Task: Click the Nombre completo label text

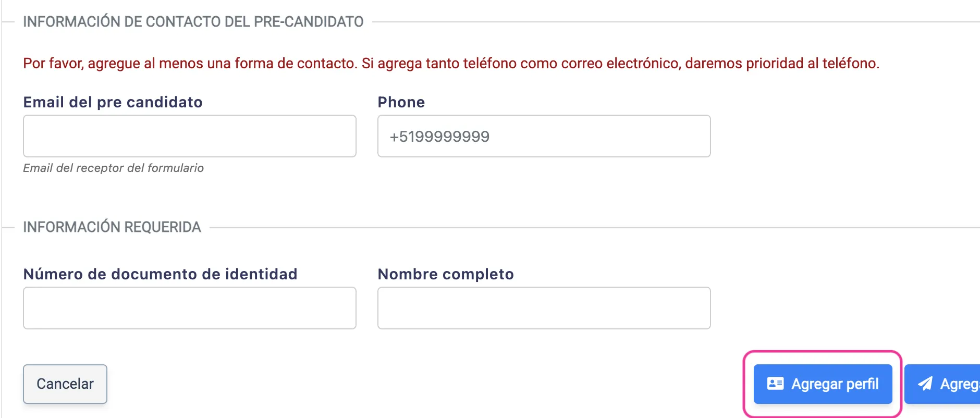Action: [445, 274]
